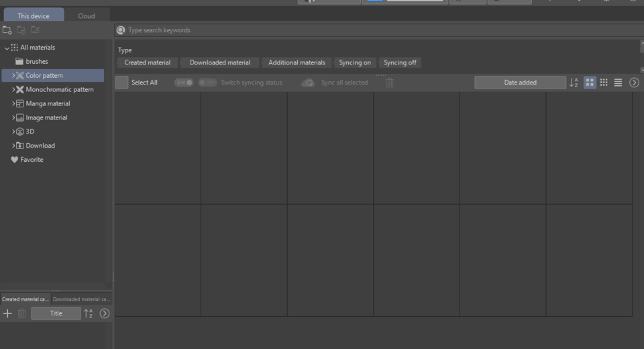Filter by Downloaded material

tap(220, 62)
